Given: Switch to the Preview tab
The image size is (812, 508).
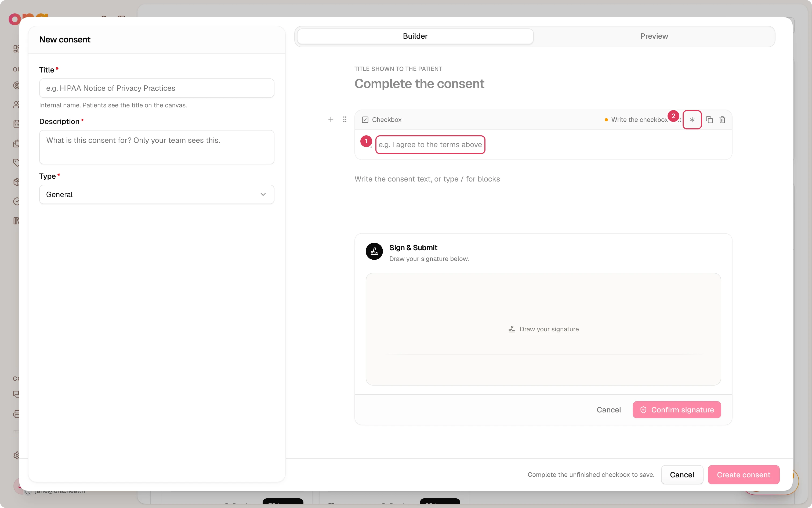Looking at the screenshot, I should pyautogui.click(x=654, y=36).
